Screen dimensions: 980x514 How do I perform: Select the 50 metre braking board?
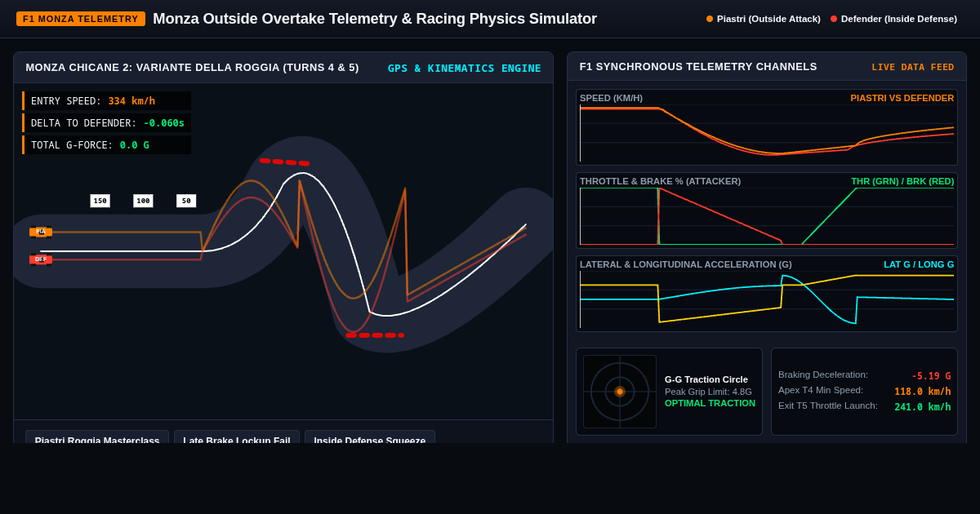click(186, 201)
